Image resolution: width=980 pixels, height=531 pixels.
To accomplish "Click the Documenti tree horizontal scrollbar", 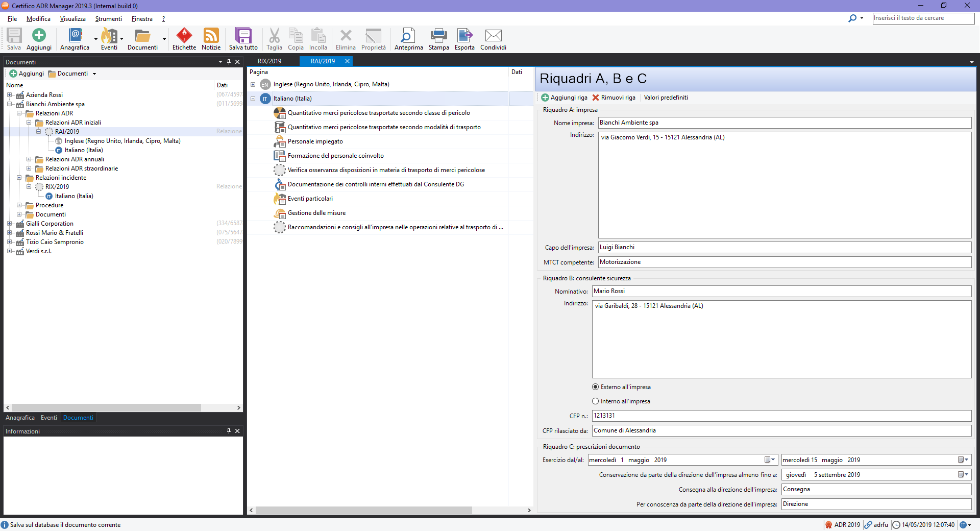I will (x=106, y=408).
